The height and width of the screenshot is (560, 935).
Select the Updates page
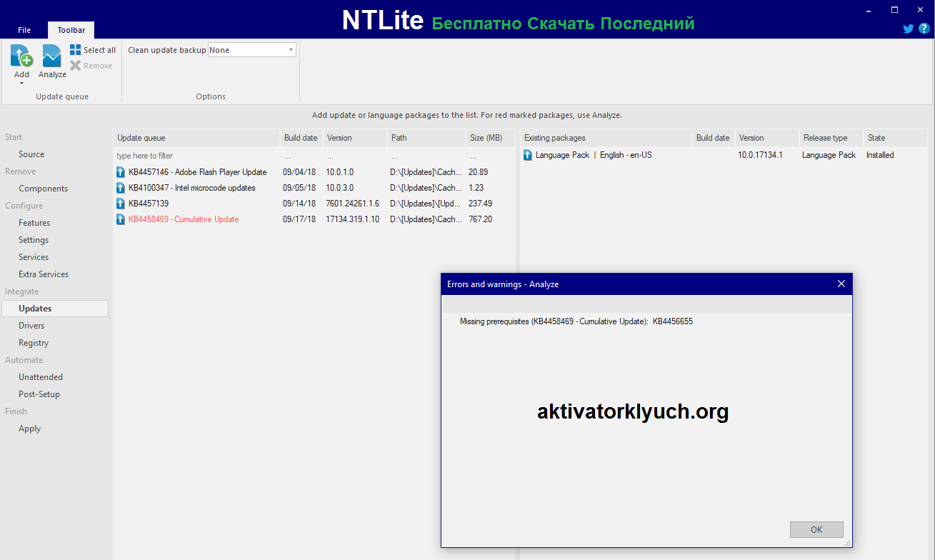coord(55,309)
